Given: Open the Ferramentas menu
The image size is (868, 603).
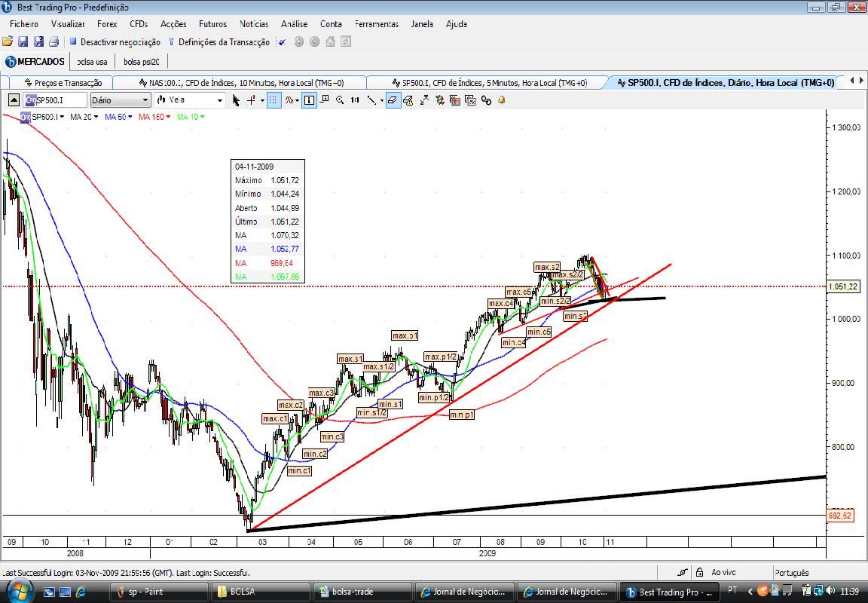Looking at the screenshot, I should (x=377, y=24).
